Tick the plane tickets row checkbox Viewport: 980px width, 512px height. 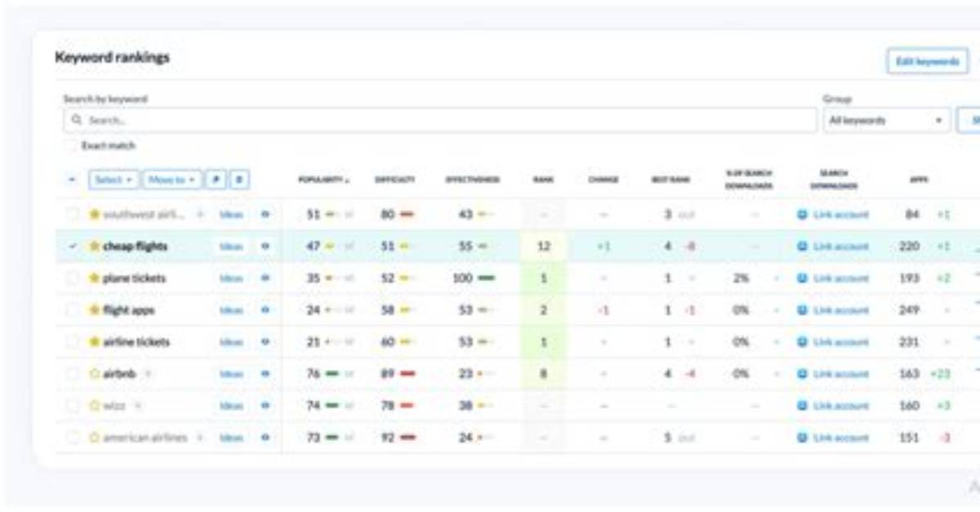click(73, 278)
